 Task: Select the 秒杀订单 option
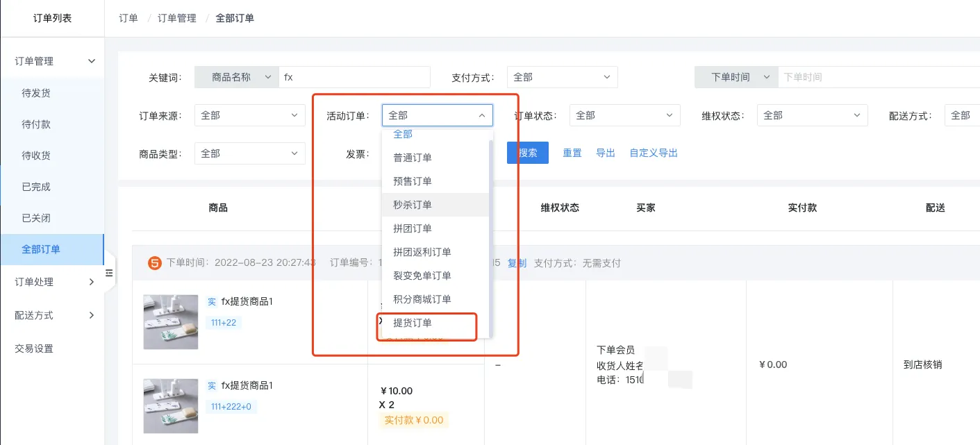[435, 205]
